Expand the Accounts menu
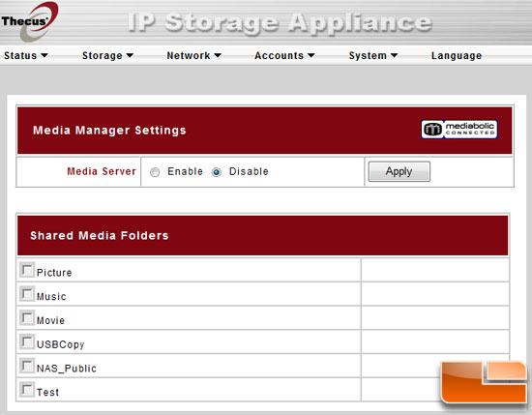The width and height of the screenshot is (532, 415). [284, 55]
